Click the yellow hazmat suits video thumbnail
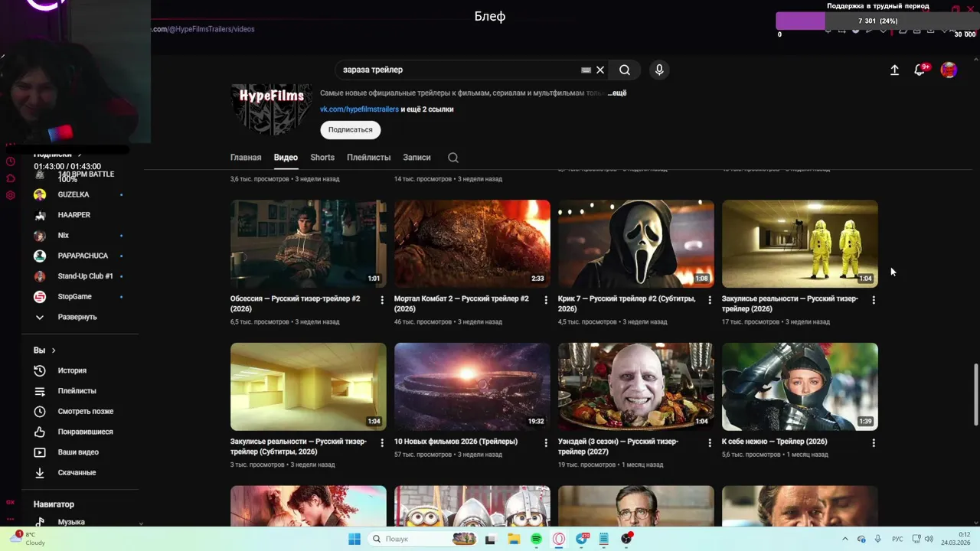 800,244
